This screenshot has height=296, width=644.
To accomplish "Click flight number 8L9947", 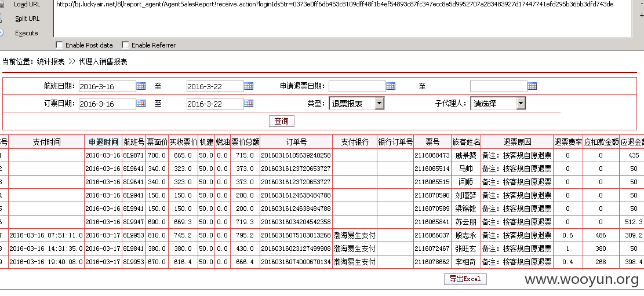I will click(134, 222).
